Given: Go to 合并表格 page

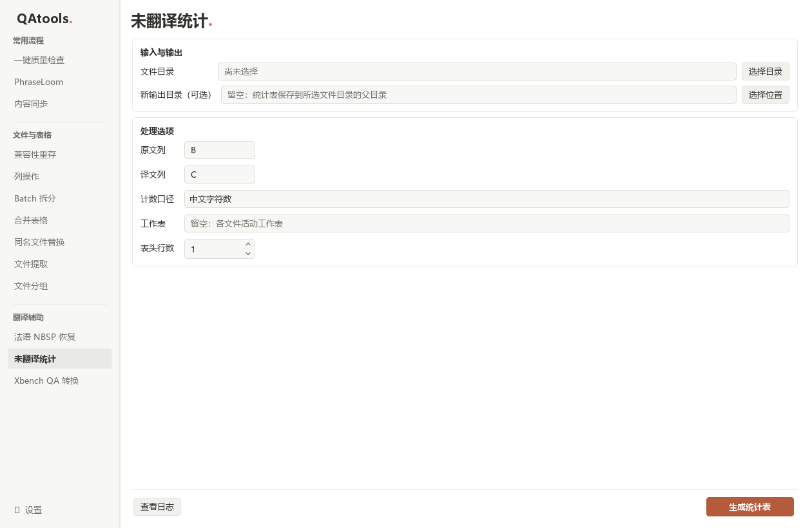Looking at the screenshot, I should pyautogui.click(x=60, y=220).
